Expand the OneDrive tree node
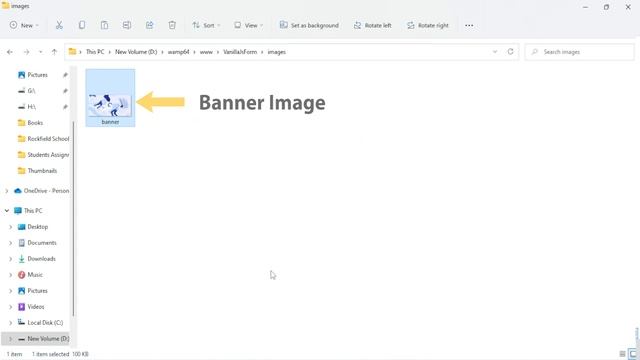This screenshot has width=640, height=360. pyautogui.click(x=7, y=191)
